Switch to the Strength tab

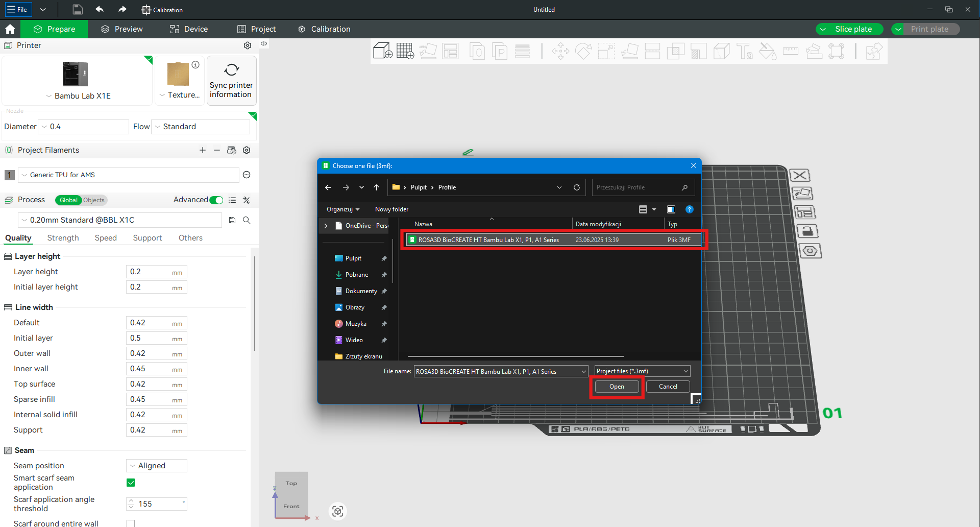coord(63,238)
